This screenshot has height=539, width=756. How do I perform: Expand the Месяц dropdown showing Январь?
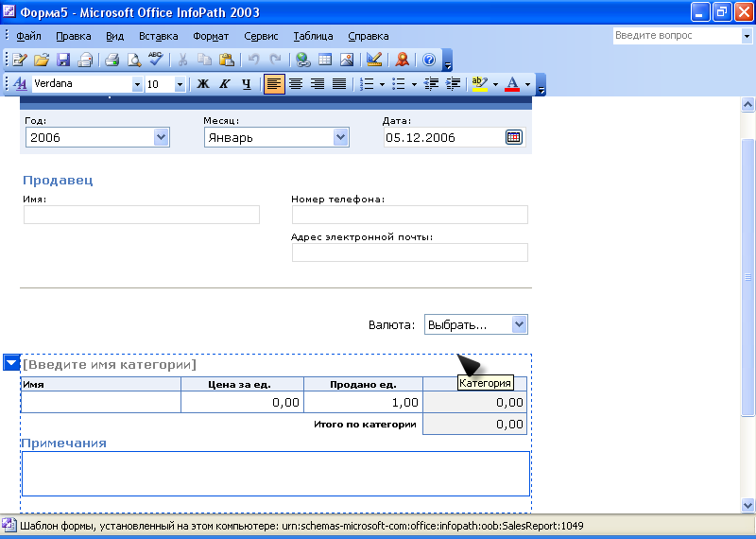coord(341,137)
